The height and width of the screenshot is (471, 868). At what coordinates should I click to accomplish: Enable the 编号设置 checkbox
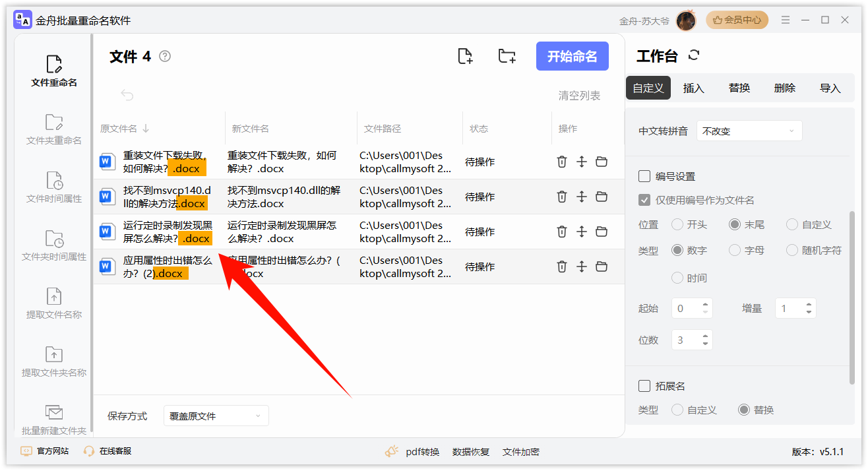pos(644,176)
